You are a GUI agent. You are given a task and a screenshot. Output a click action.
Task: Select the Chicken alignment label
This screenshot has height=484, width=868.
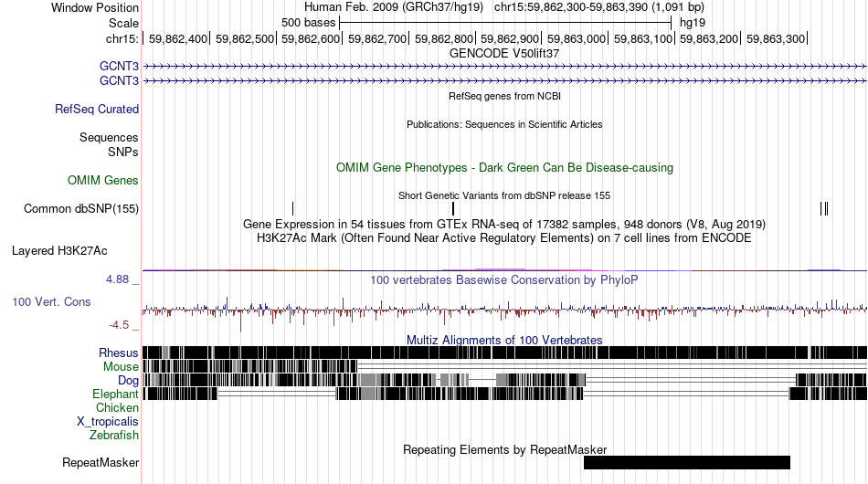tap(117, 407)
